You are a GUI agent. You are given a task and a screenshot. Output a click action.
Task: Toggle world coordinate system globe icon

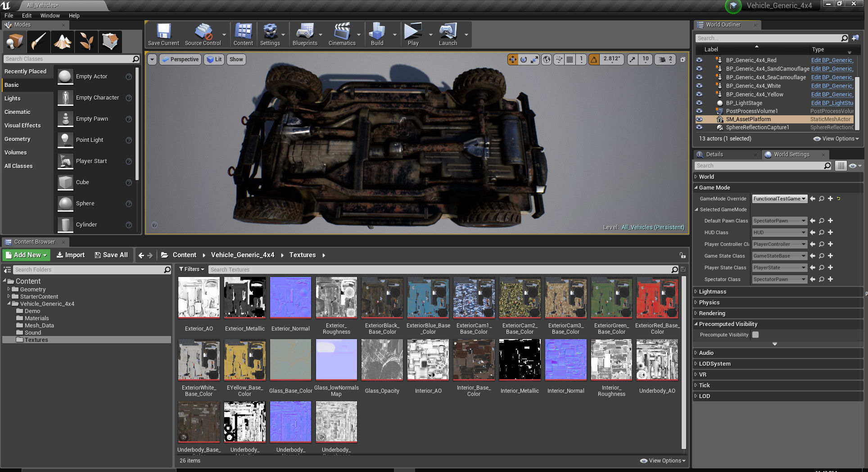[x=546, y=59]
